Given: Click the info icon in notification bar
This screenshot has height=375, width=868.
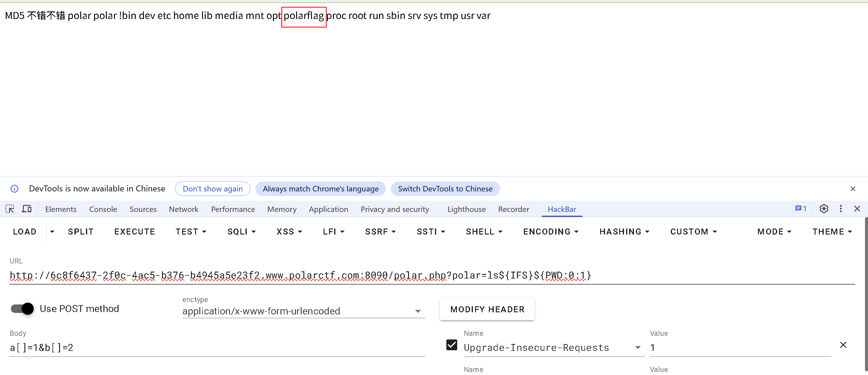Looking at the screenshot, I should point(14,189).
